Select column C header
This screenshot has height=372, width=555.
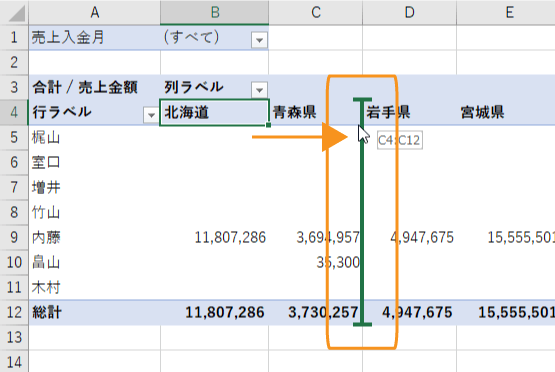coord(316,12)
